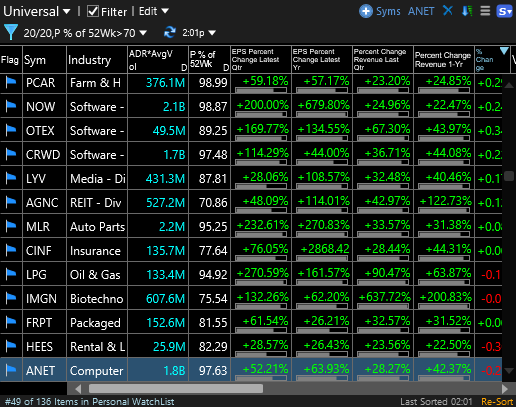Click IMGN's 607.6M ADR*AvgVol value
The width and height of the screenshot is (516, 407).
(x=165, y=299)
